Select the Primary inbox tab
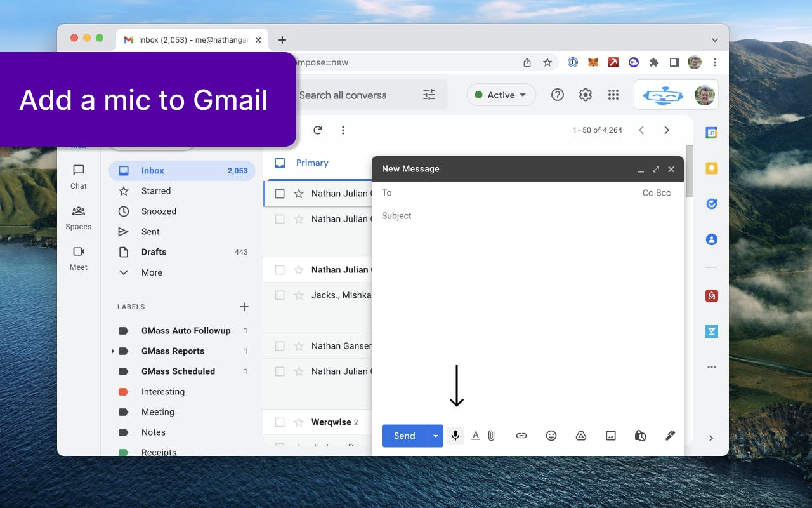This screenshot has height=508, width=812. [312, 163]
